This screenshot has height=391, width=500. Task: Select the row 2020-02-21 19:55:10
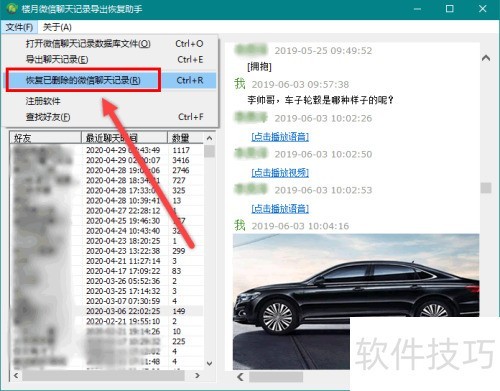107,321
